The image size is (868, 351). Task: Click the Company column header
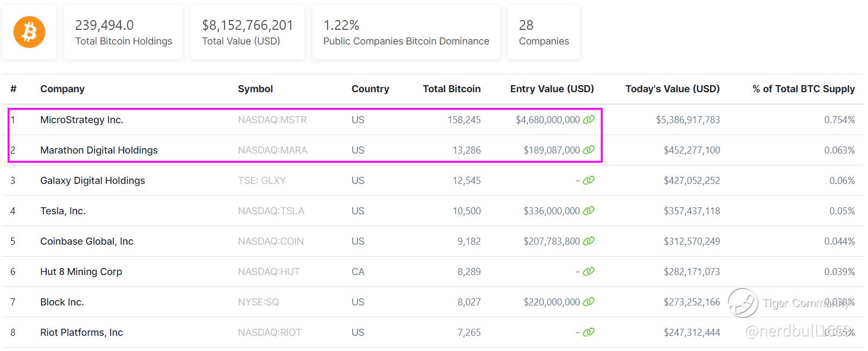coord(62,89)
